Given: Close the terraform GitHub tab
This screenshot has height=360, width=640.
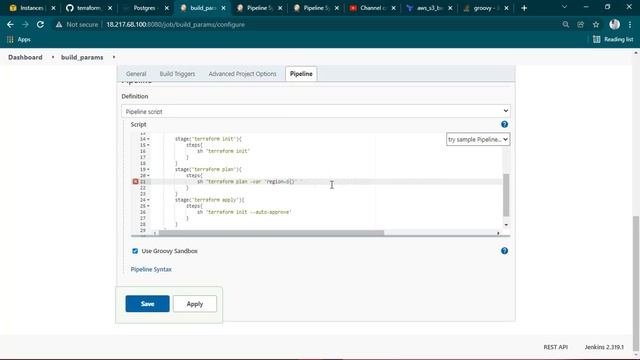Looking at the screenshot, I should point(110,8).
